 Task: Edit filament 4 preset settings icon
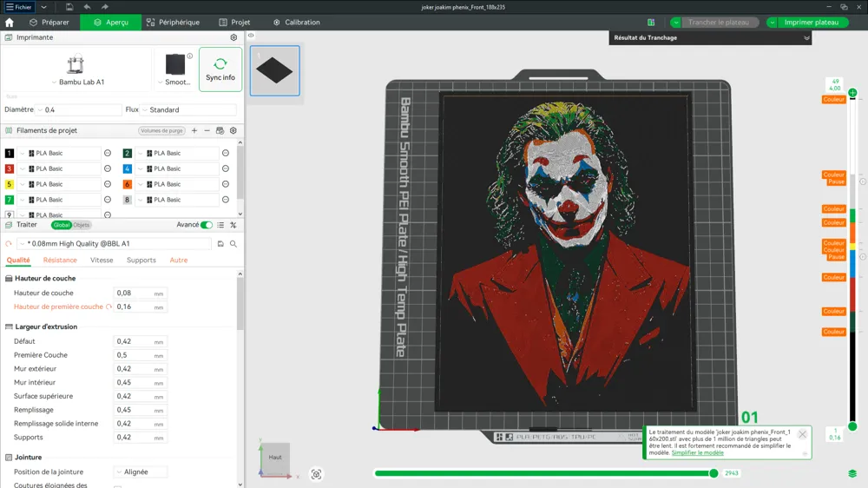point(226,169)
